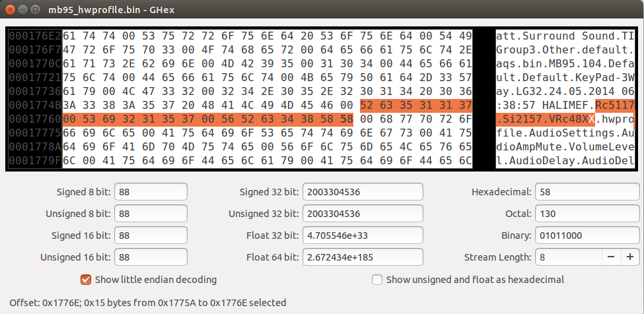Click the Unsigned 8 bit value field
The height and width of the screenshot is (314, 644).
151,214
